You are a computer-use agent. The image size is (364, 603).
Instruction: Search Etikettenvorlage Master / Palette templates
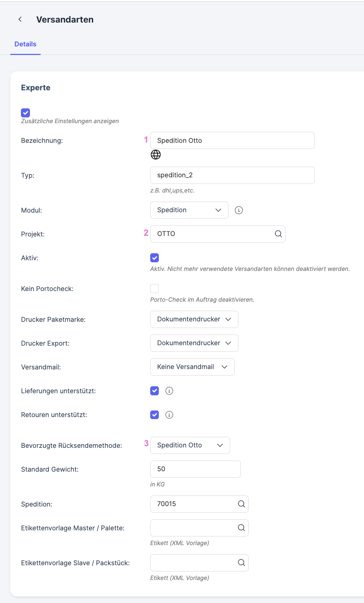[241, 527]
